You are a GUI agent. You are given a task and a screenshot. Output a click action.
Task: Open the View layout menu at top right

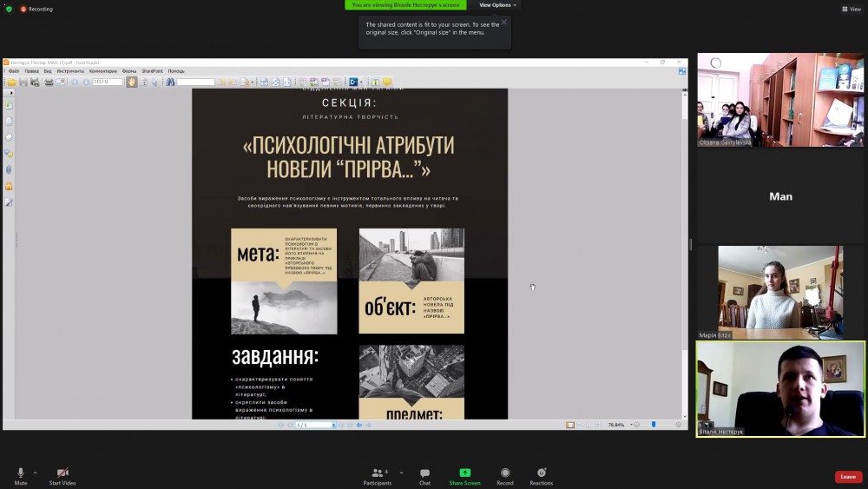point(852,9)
